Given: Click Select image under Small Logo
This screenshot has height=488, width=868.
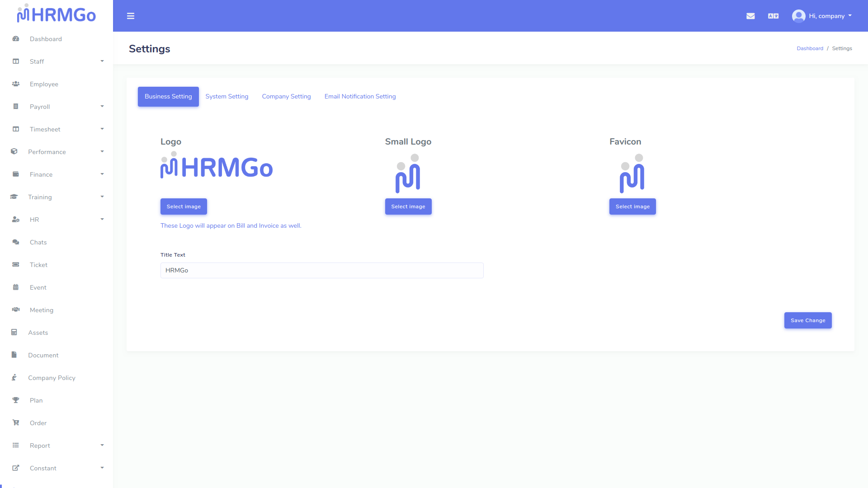Looking at the screenshot, I should coord(408,206).
